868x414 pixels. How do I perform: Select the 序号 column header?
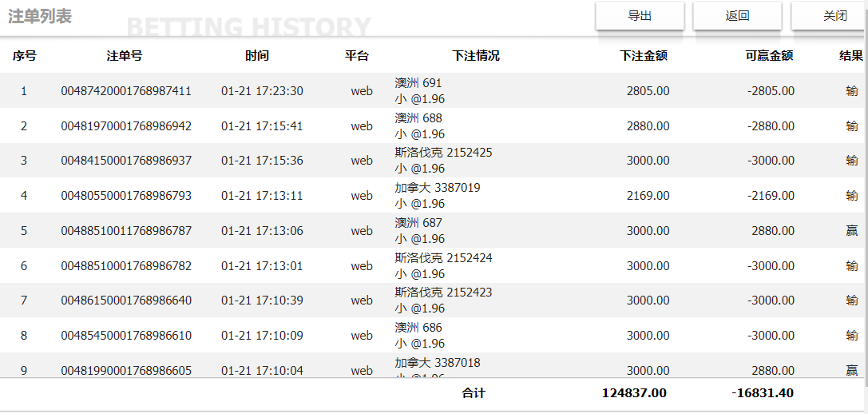(x=24, y=56)
